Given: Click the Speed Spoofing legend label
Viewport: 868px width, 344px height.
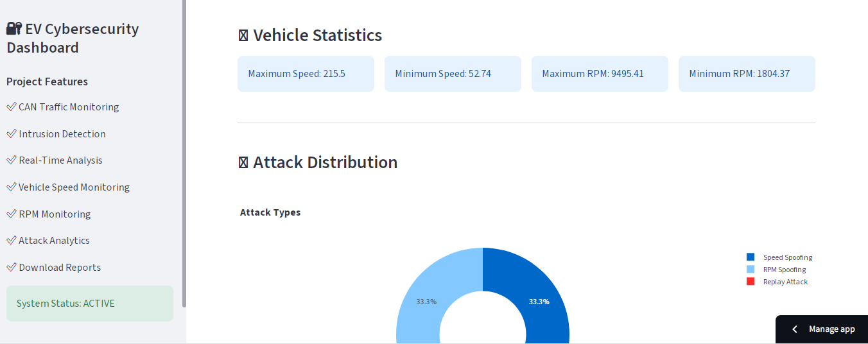Looking at the screenshot, I should (x=788, y=257).
